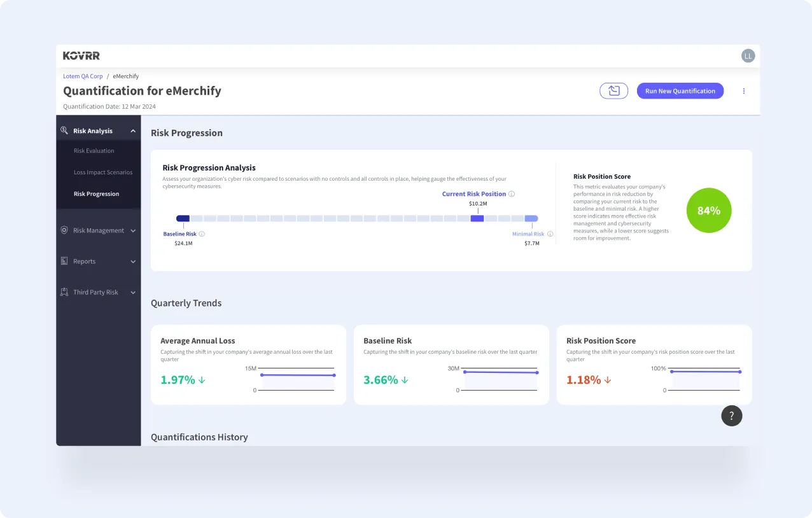Click the Run New Quantification button
The height and width of the screenshot is (518, 812).
680,90
